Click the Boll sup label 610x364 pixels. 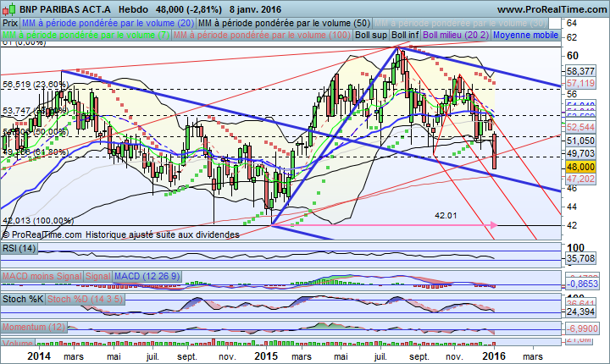click(x=371, y=35)
